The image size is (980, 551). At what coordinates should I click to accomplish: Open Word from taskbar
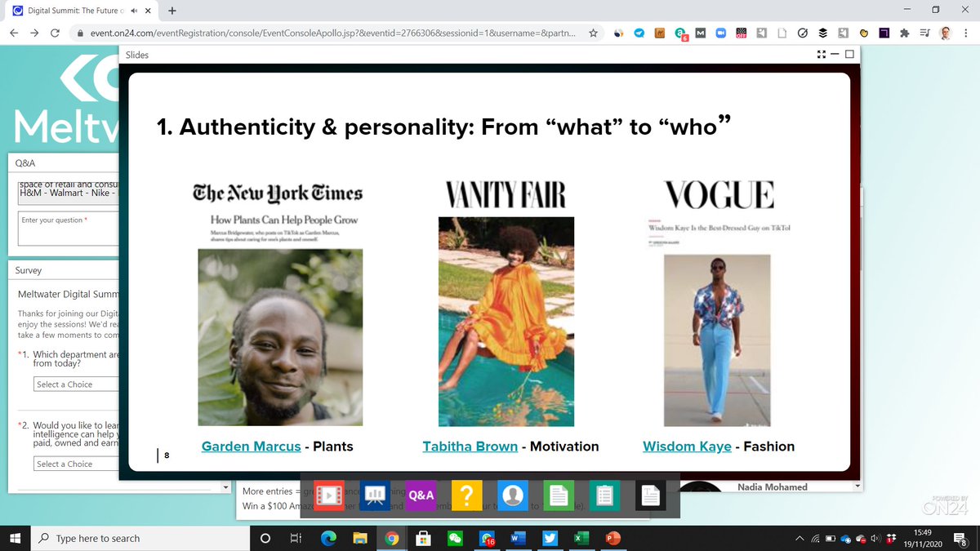[518, 538]
